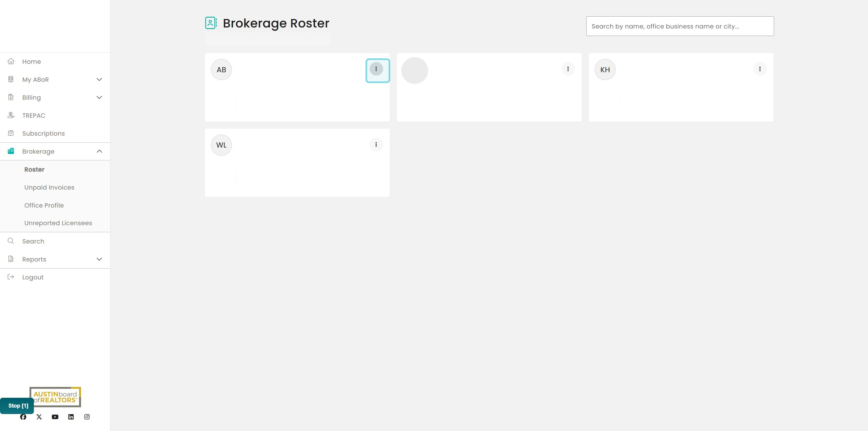Expand the My ABoR submenu chevron
The height and width of the screenshot is (431, 868).
pos(99,79)
